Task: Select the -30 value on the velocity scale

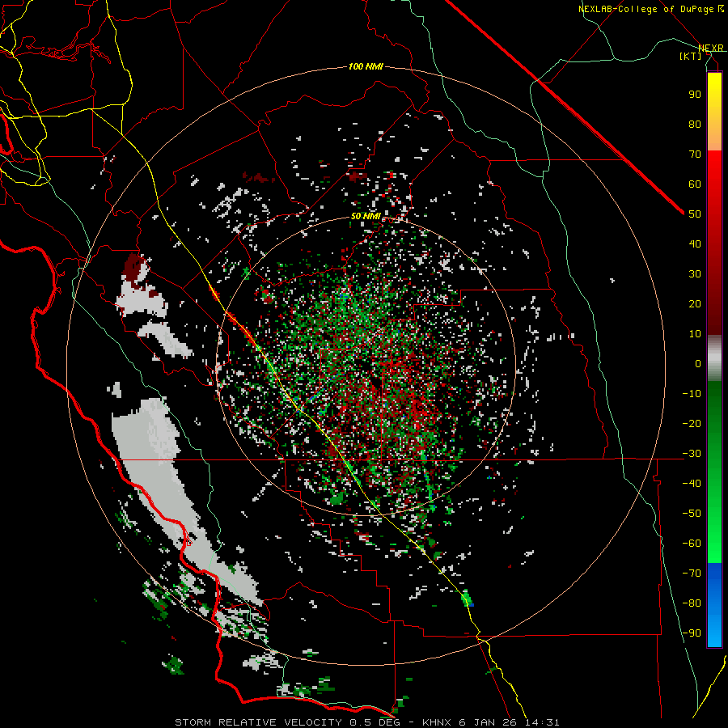Action: [x=692, y=454]
